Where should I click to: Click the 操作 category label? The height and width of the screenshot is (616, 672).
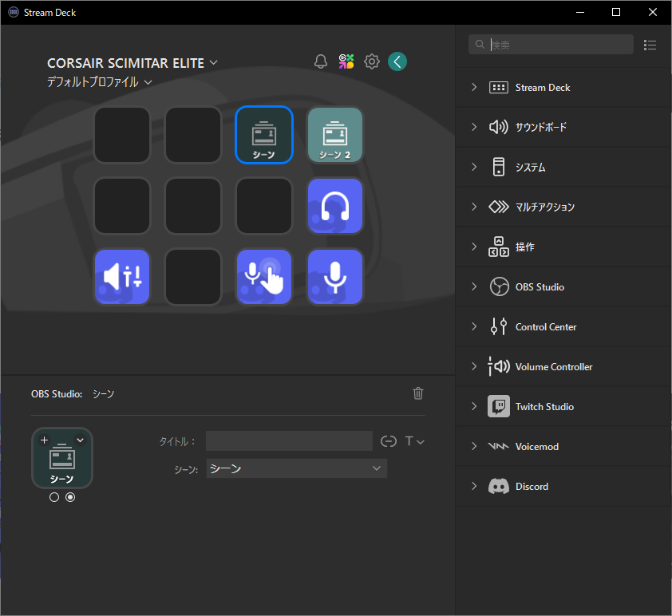tap(524, 247)
